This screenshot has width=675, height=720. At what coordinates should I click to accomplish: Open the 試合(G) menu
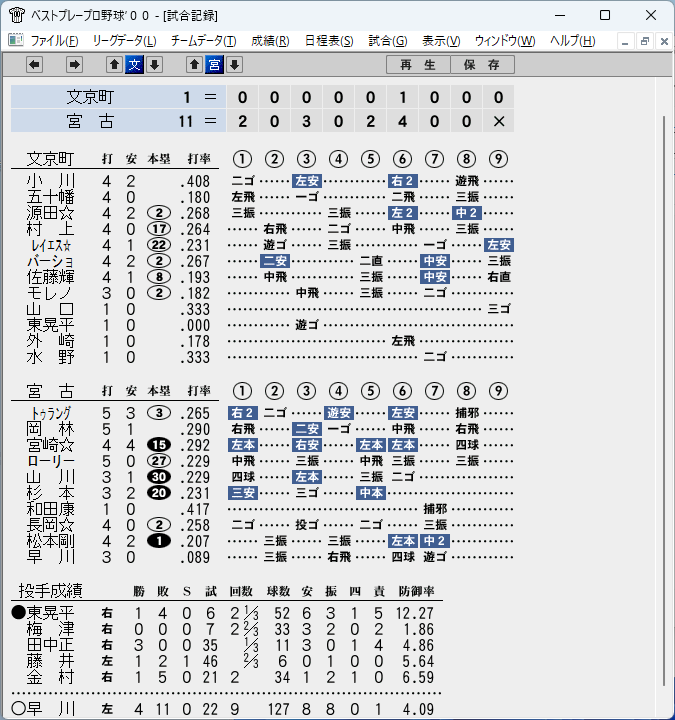pyautogui.click(x=388, y=41)
